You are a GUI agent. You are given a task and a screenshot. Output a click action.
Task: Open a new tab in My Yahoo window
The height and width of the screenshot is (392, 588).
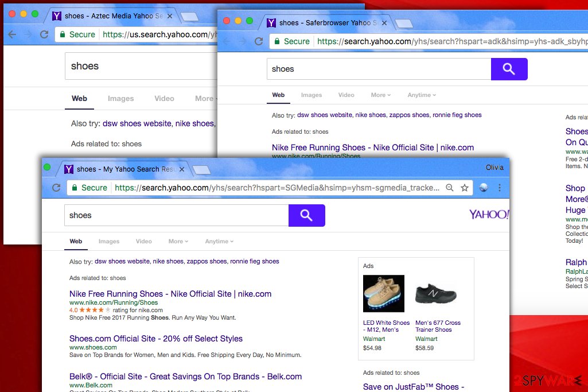pos(201,170)
